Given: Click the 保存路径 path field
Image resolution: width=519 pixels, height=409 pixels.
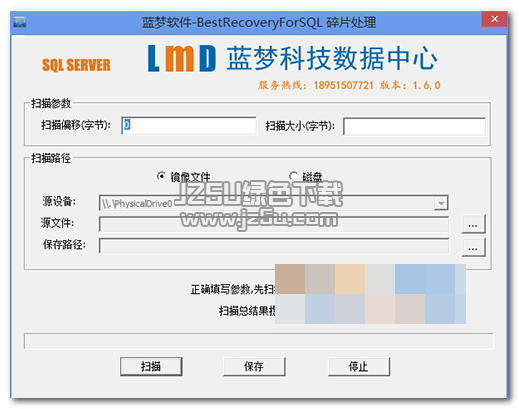Looking at the screenshot, I should coord(274,246).
